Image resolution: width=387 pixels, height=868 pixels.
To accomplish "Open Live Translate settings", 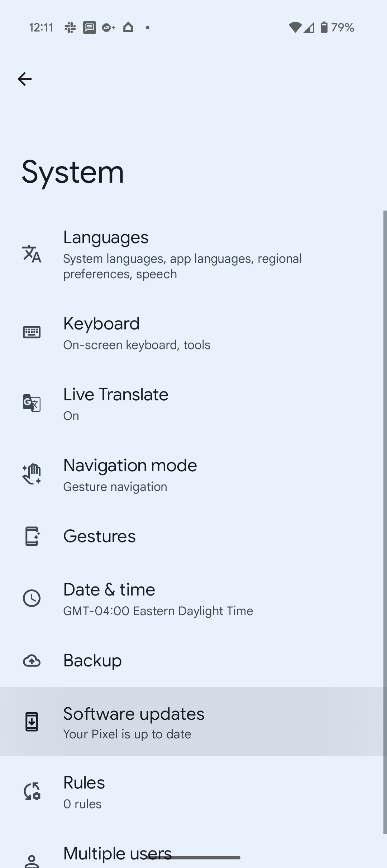I will tap(115, 403).
